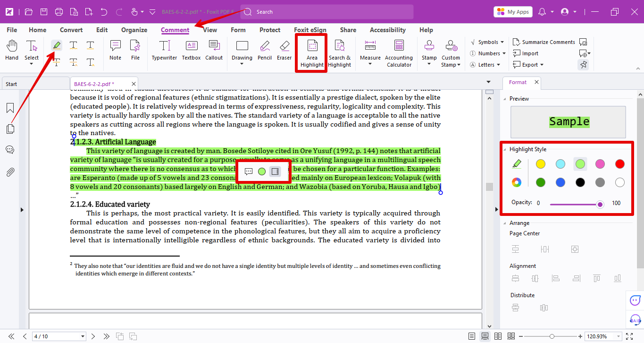
Task: Select the Hand tool
Action: click(12, 51)
